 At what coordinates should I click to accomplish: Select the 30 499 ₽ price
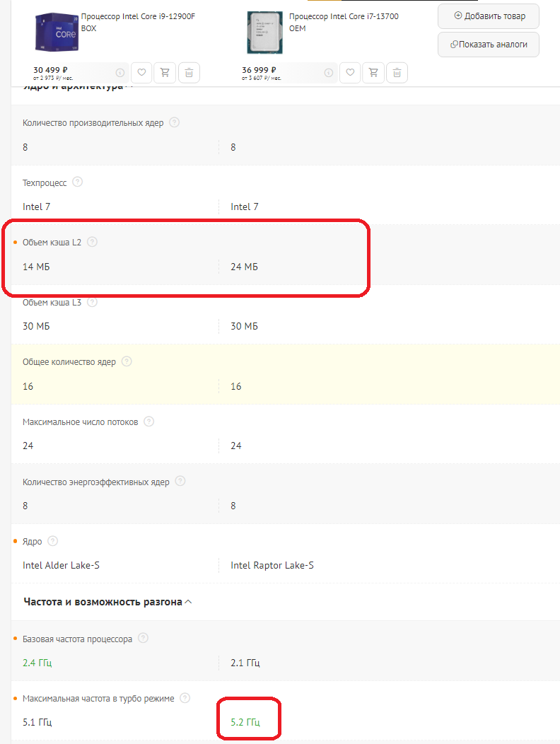50,70
